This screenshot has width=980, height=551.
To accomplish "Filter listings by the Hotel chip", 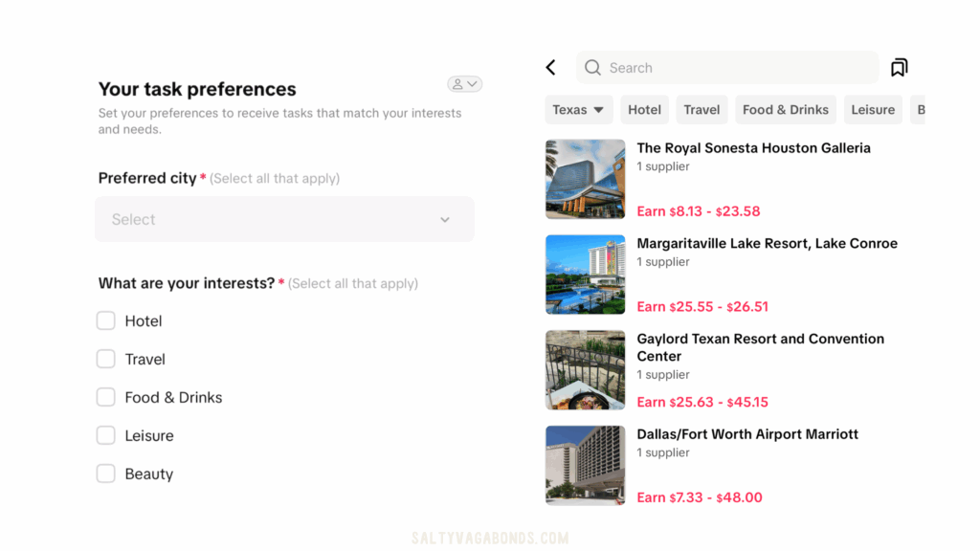I will (644, 109).
